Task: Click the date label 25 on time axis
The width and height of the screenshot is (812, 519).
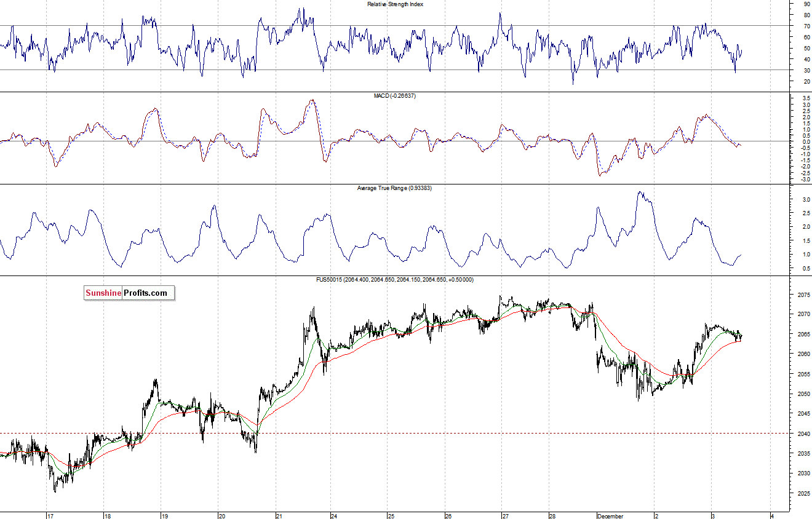Action: [x=391, y=516]
